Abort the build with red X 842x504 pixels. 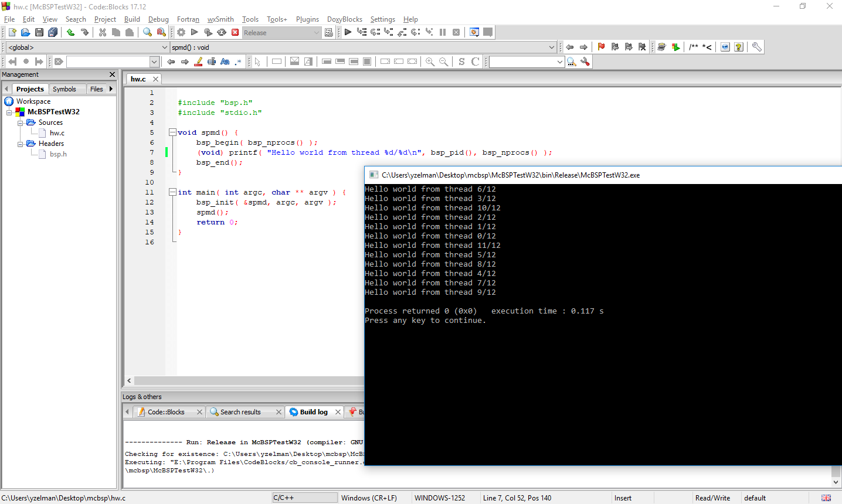pyautogui.click(x=235, y=32)
